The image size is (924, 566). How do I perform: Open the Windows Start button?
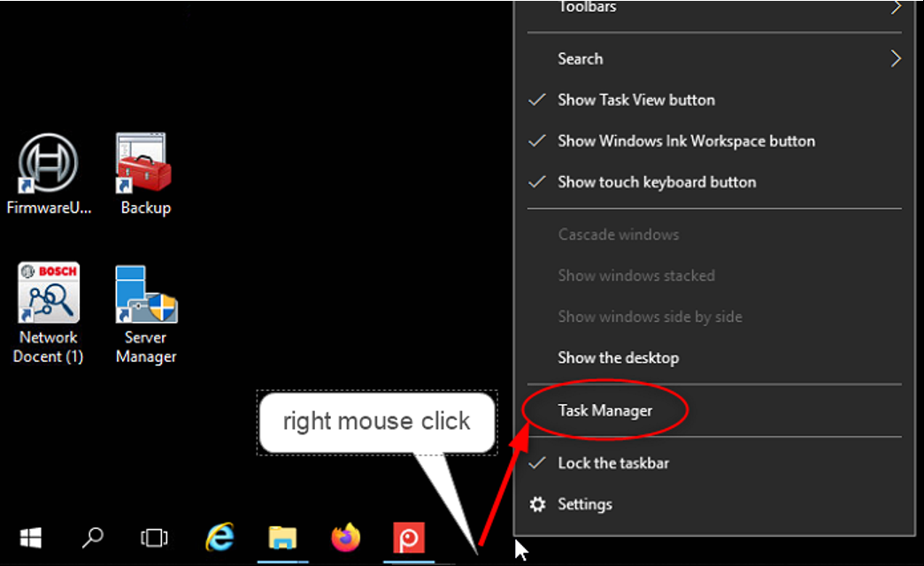pos(31,538)
